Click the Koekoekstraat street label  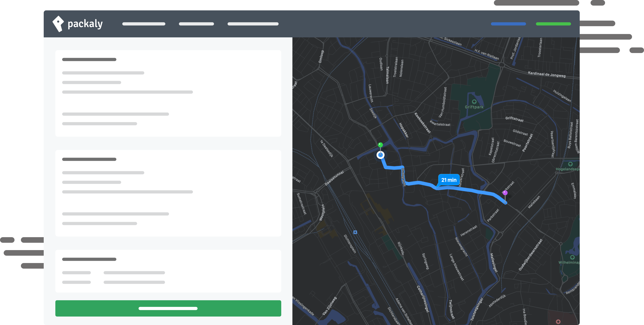pyautogui.click(x=422, y=123)
